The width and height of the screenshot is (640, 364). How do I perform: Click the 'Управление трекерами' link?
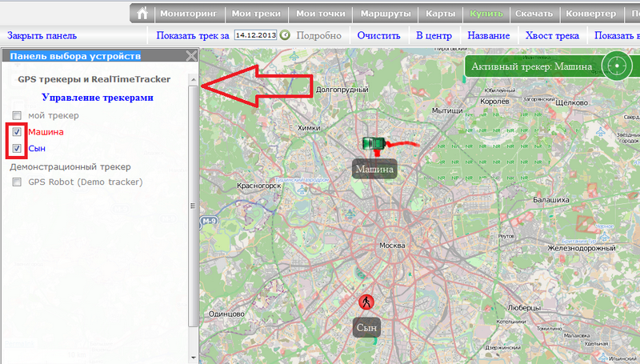coord(97,98)
